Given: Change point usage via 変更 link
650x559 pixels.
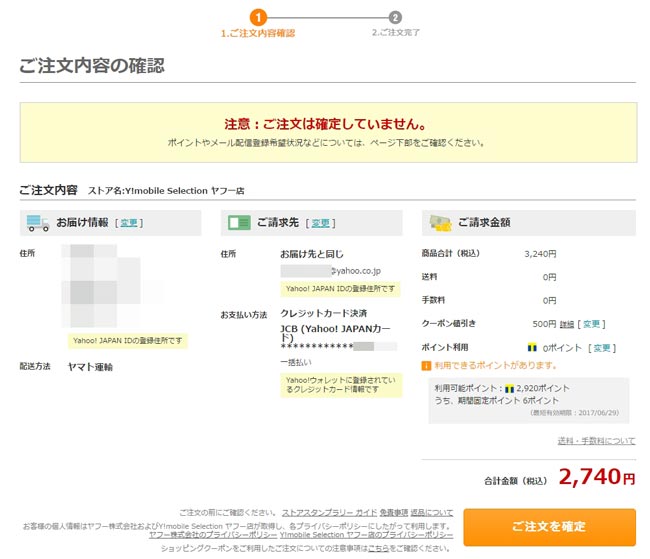Looking at the screenshot, I should point(602,348).
